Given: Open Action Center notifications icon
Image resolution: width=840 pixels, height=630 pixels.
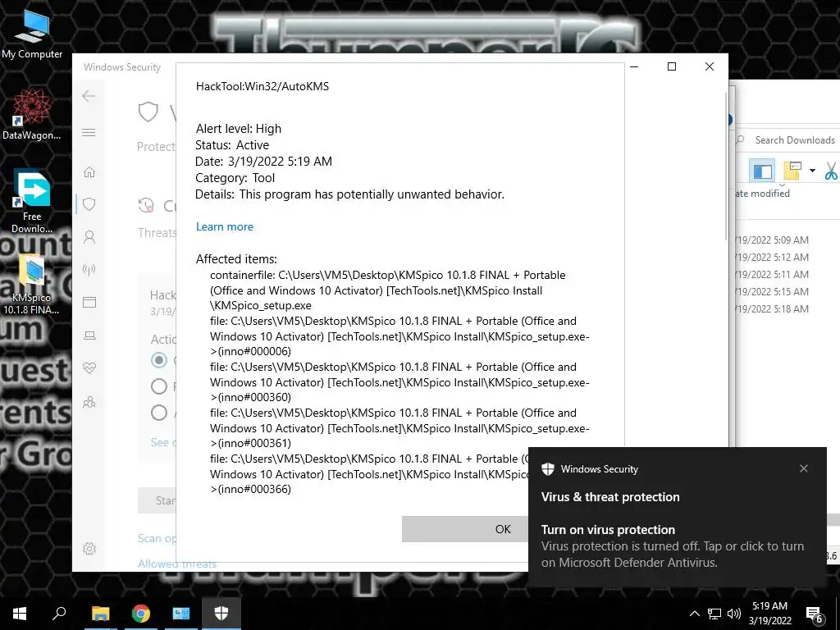Looking at the screenshot, I should pos(814,614).
